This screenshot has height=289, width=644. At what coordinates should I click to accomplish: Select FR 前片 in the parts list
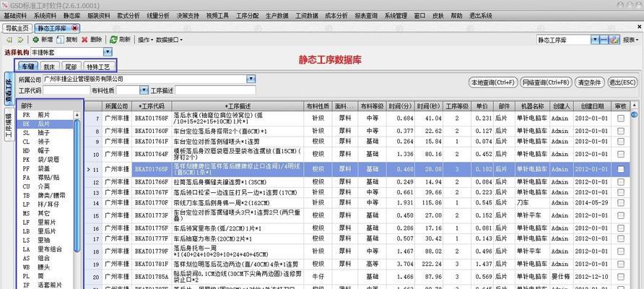pos(45,115)
